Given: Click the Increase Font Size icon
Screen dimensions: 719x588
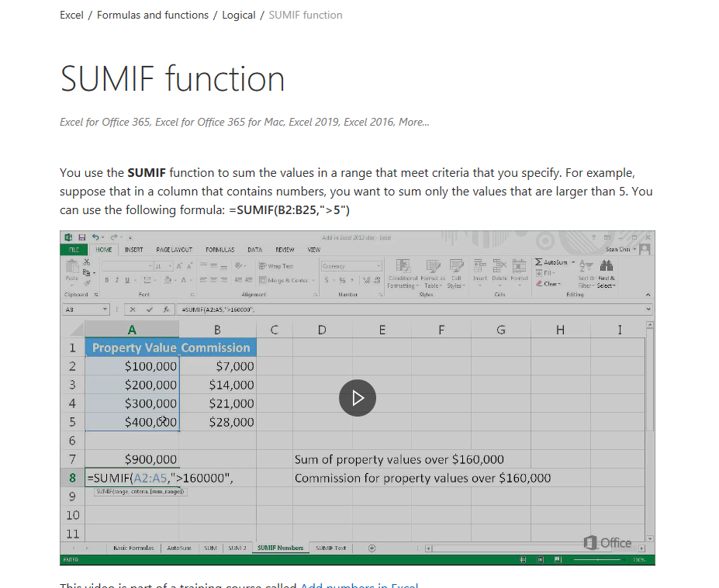Looking at the screenshot, I should pyautogui.click(x=179, y=266).
